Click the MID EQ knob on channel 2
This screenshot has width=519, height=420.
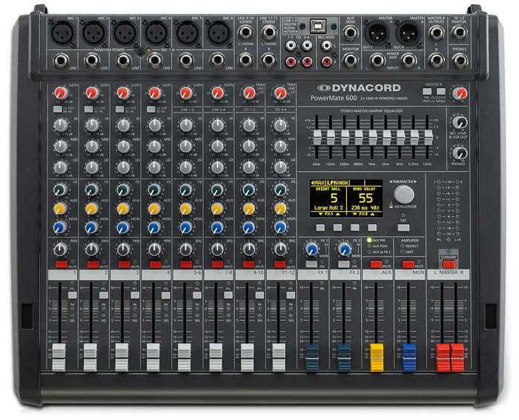(92, 146)
